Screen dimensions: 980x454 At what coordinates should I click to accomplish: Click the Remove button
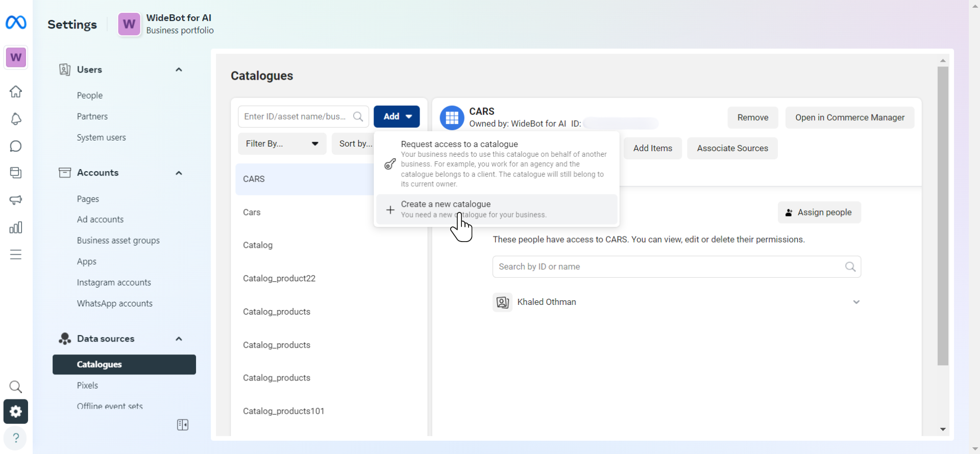[x=753, y=117]
